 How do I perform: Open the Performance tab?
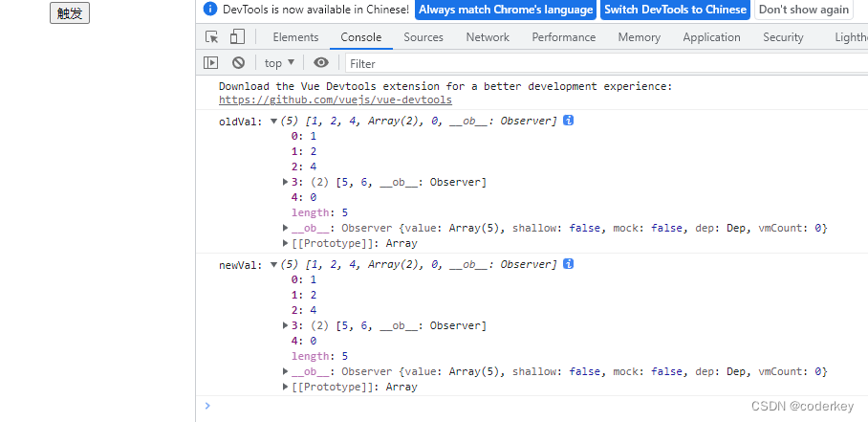564,37
